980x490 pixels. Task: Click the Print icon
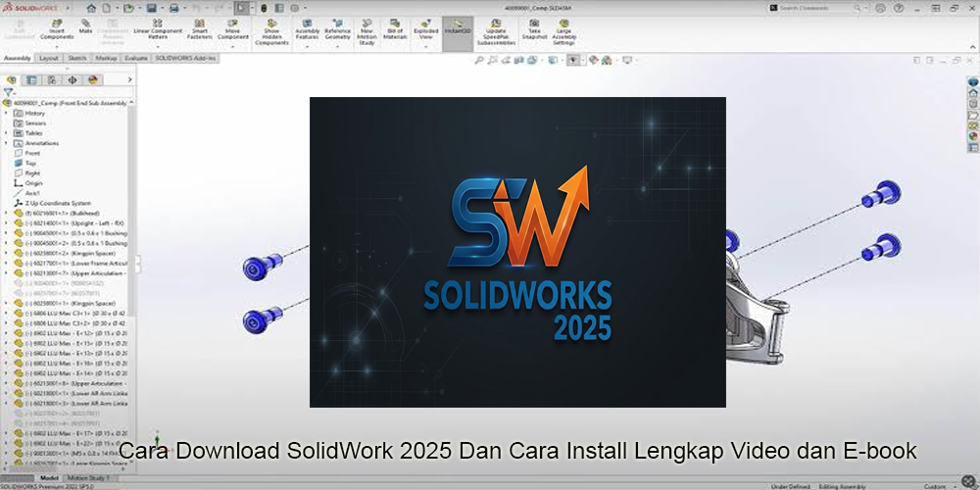pos(174,8)
